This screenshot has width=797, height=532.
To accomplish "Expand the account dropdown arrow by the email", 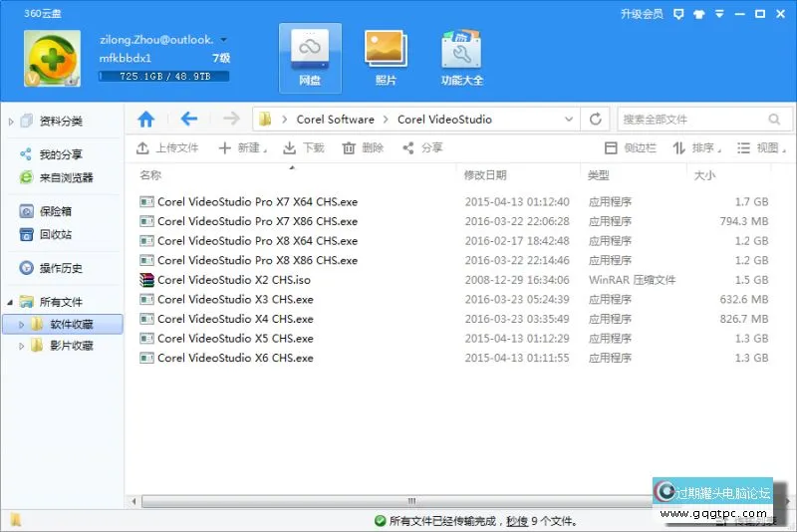I will pos(223,40).
